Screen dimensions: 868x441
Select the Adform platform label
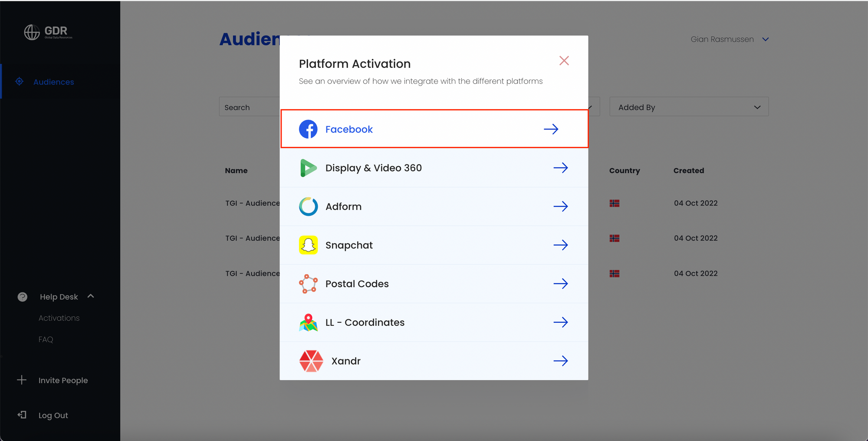click(343, 207)
